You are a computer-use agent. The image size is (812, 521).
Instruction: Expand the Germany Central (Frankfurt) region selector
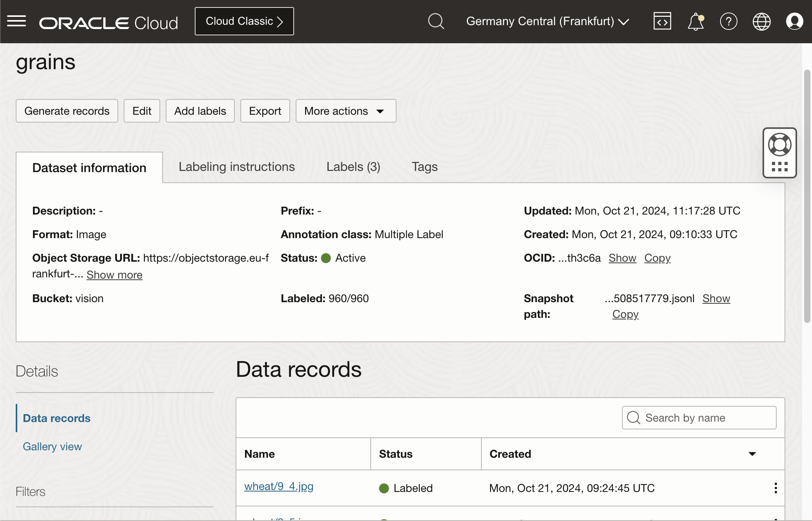click(547, 21)
